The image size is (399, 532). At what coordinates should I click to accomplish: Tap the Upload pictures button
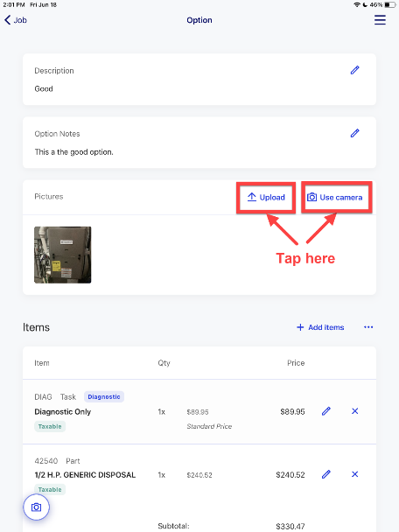pyautogui.click(x=266, y=198)
